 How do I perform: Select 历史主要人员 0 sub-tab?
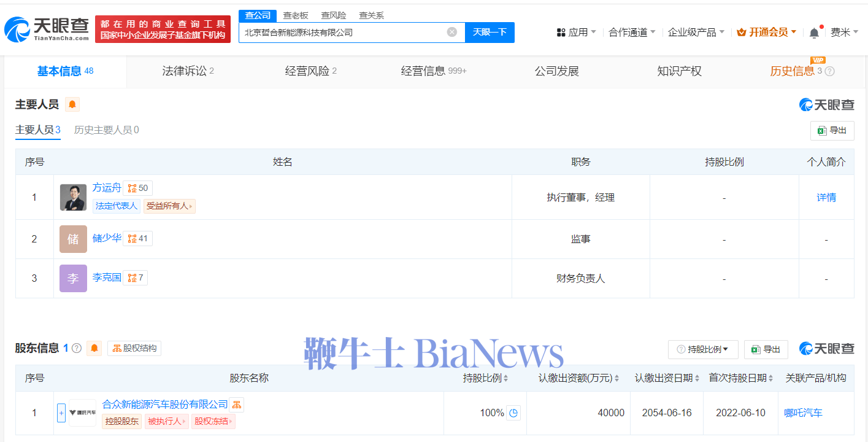pyautogui.click(x=107, y=130)
